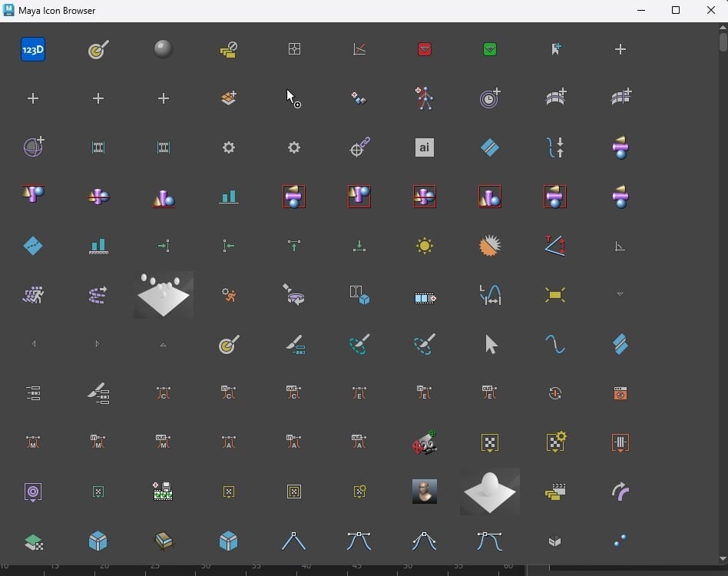Select the curve with up-down arrows icon
Viewport: 728px width, 576px height.
(x=555, y=147)
